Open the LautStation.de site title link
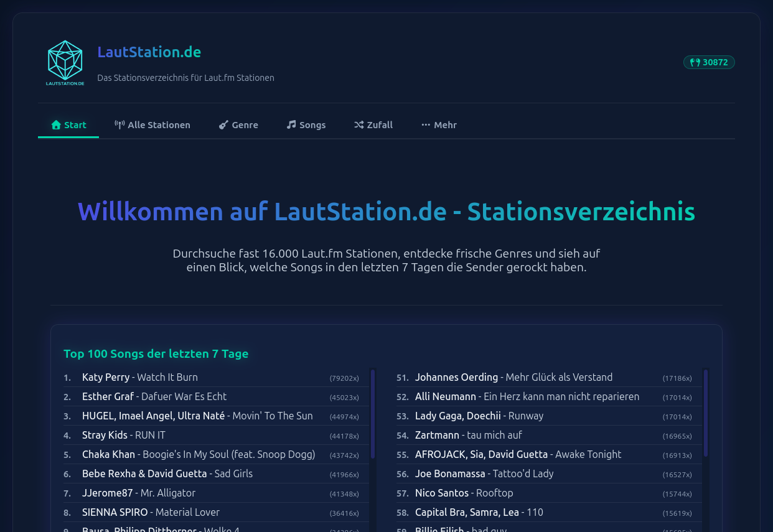Image resolution: width=773 pixels, height=532 pixels. (x=149, y=52)
